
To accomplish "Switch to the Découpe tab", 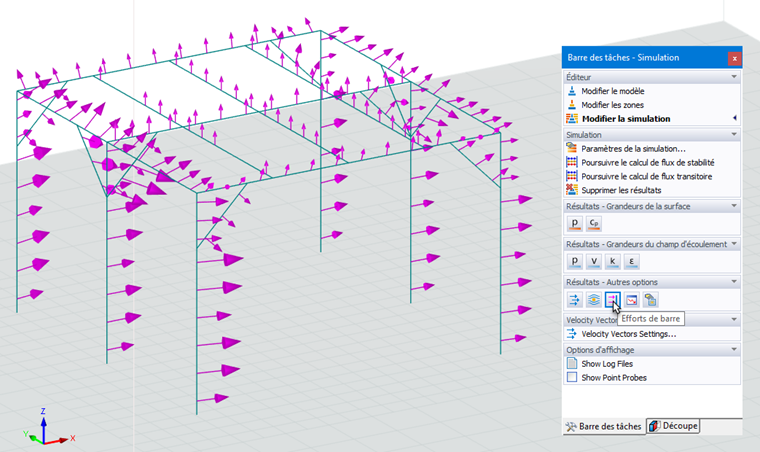I will click(x=674, y=426).
